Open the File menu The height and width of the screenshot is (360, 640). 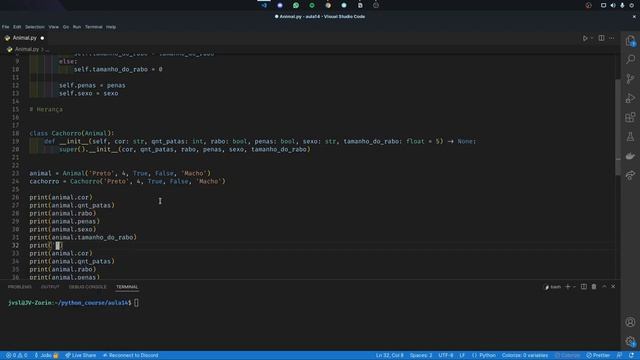click(x=5, y=27)
